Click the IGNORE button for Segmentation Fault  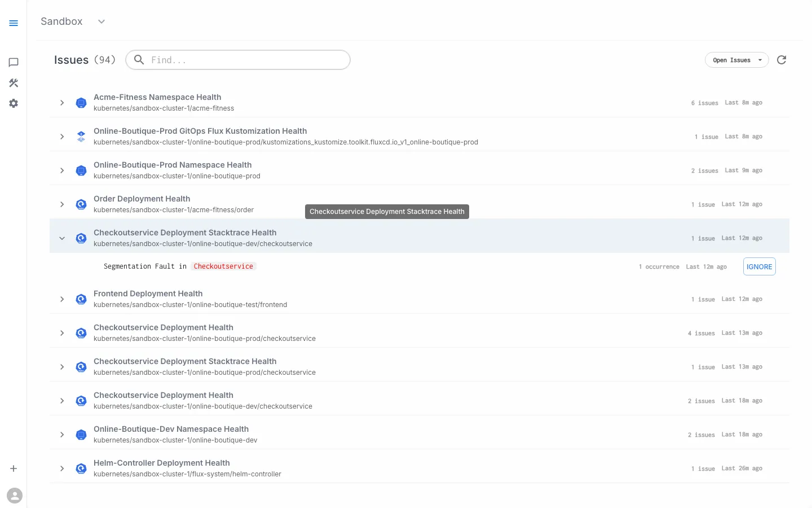click(x=759, y=266)
